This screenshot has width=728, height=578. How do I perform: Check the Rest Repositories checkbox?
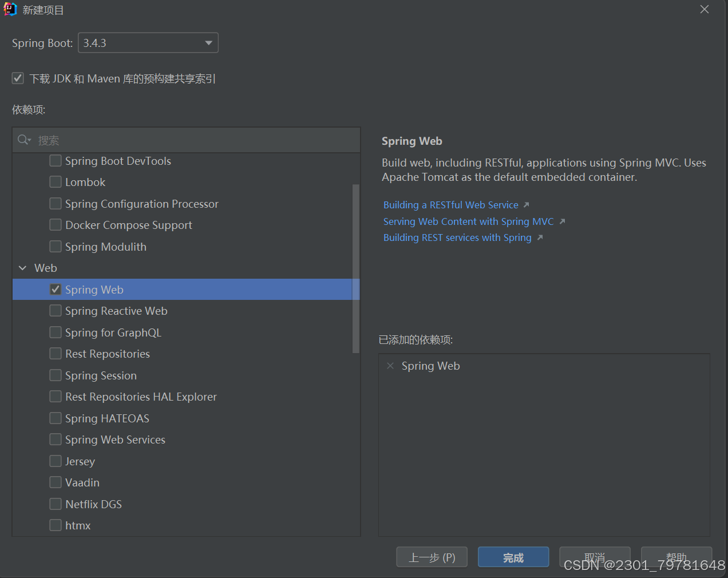pyautogui.click(x=56, y=353)
